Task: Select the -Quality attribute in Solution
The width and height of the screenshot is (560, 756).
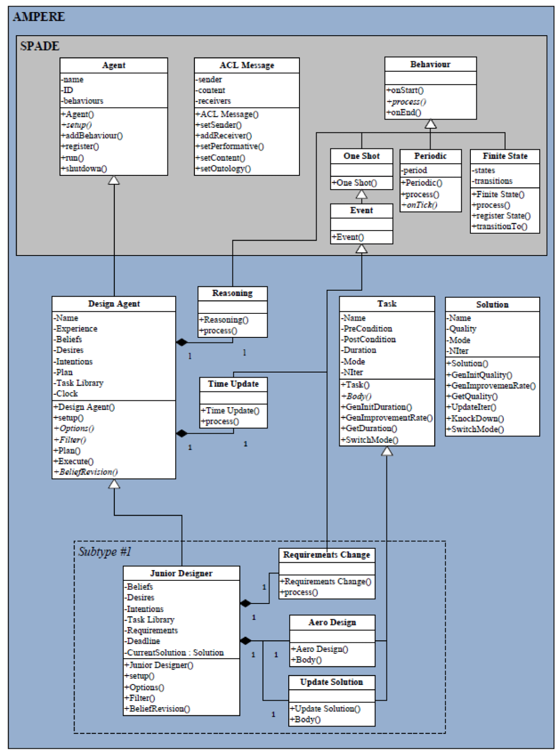Action: 461,329
